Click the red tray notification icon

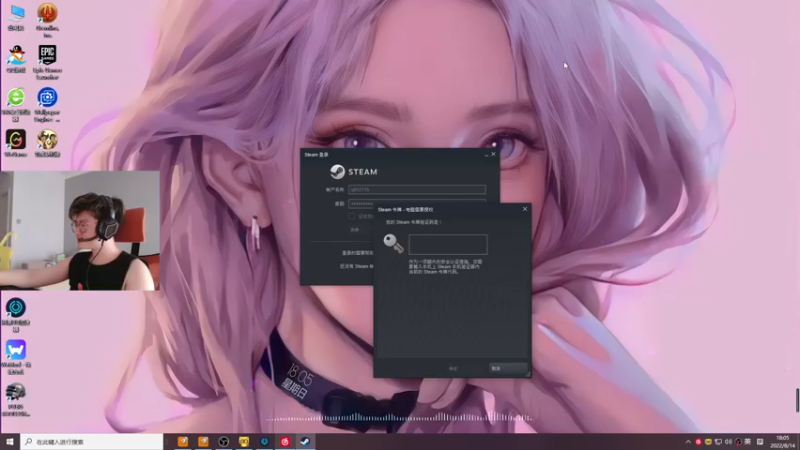pos(698,442)
